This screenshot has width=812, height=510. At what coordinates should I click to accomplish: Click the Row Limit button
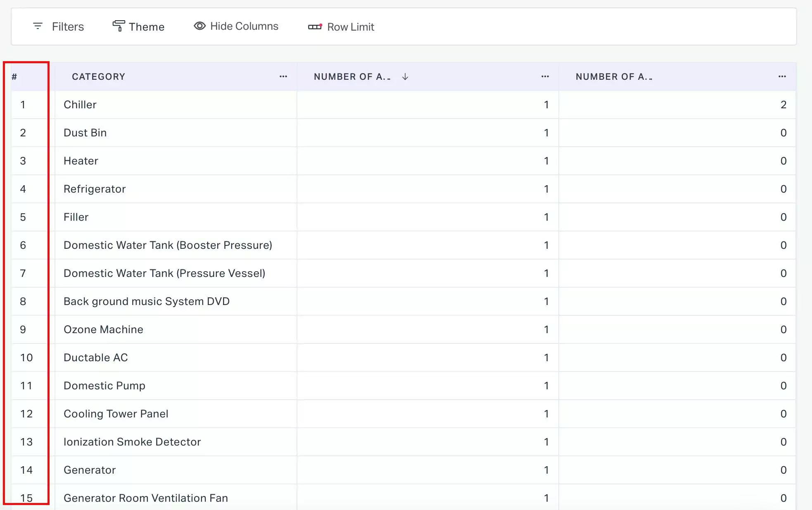point(350,27)
